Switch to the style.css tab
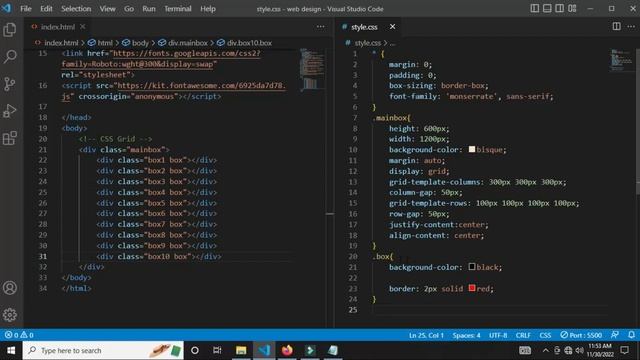The width and height of the screenshot is (640, 360). click(364, 27)
